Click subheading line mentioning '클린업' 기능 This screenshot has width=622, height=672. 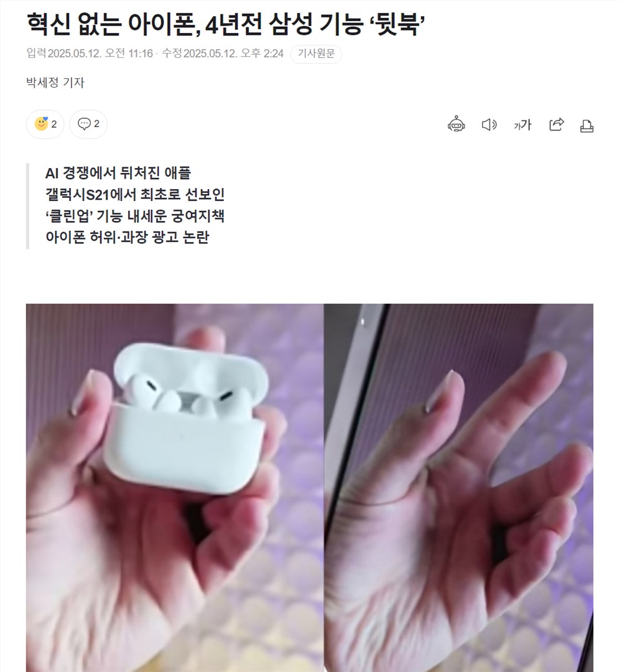point(135,215)
